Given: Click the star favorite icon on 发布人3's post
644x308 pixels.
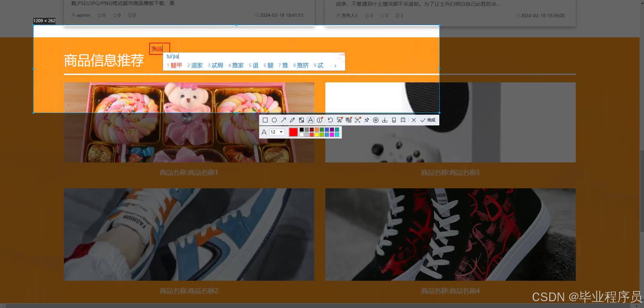Looking at the screenshot, I should coord(382,15).
